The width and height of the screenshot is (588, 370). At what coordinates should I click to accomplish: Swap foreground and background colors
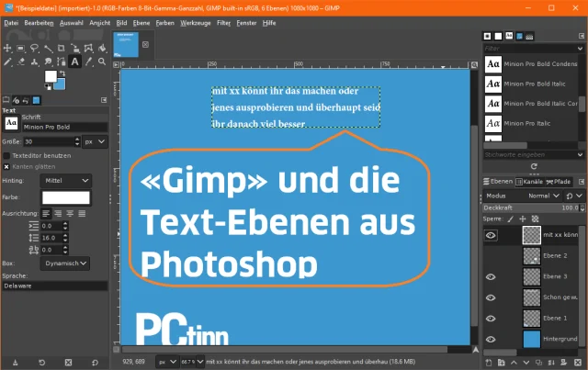[x=62, y=73]
